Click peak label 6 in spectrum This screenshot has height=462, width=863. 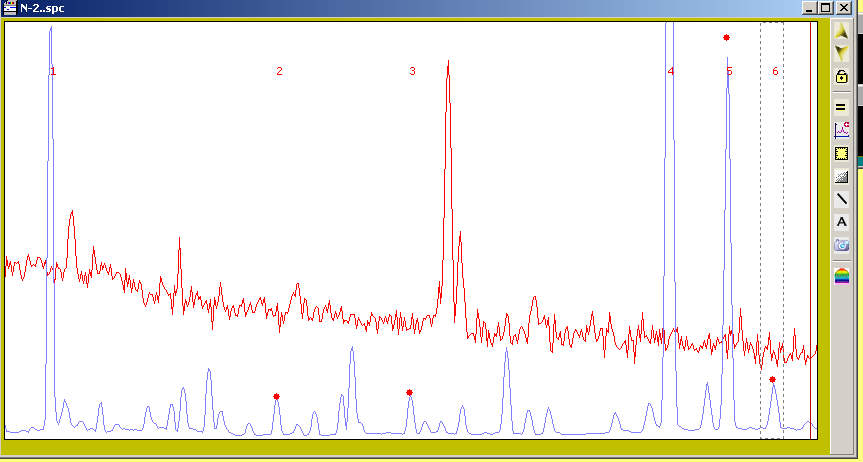tap(775, 71)
